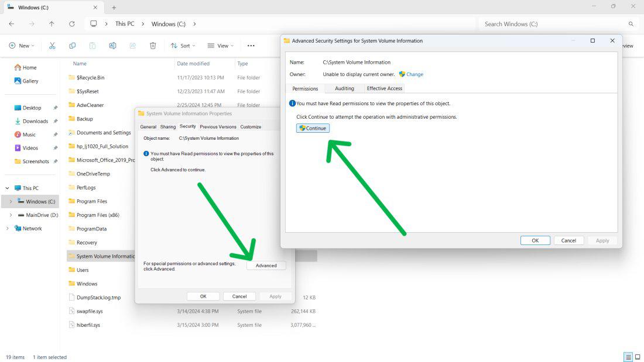Select Permissions tab in Advanced Security
This screenshot has height=362, width=644.
point(305,89)
